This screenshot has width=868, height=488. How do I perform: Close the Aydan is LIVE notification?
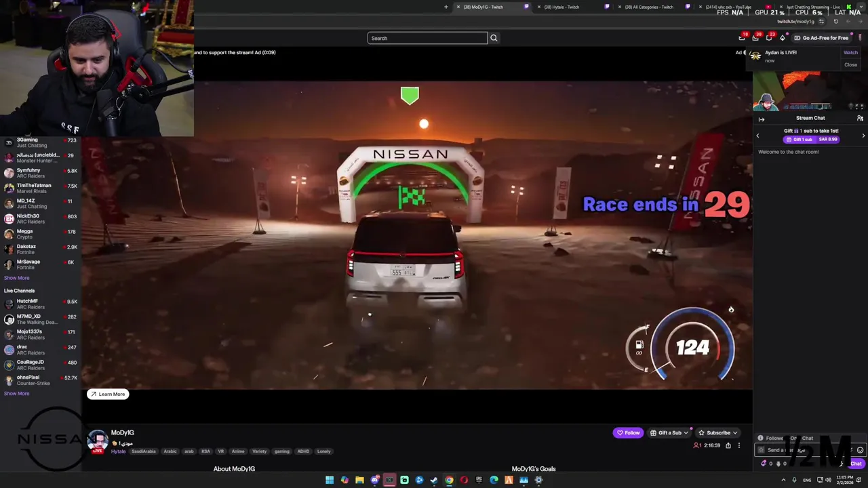coord(850,65)
